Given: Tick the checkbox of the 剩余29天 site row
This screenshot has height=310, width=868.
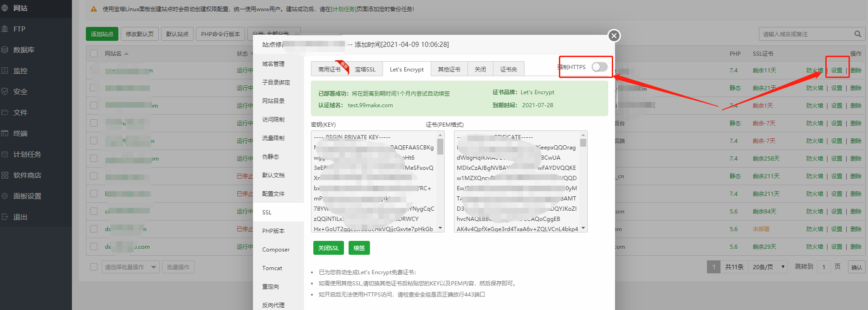Looking at the screenshot, I should 94,246.
